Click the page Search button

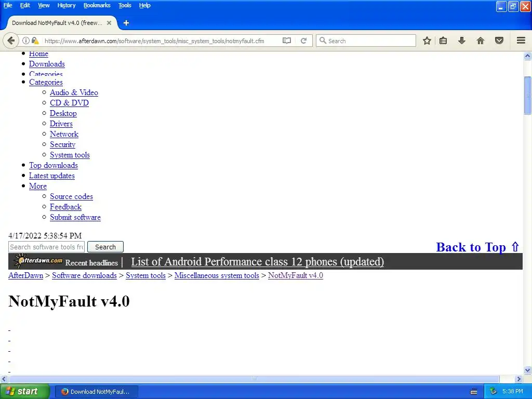click(105, 247)
